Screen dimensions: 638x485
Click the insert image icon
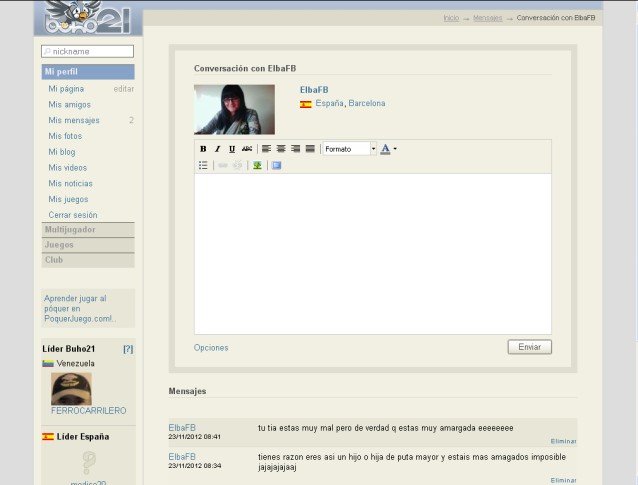click(257, 165)
